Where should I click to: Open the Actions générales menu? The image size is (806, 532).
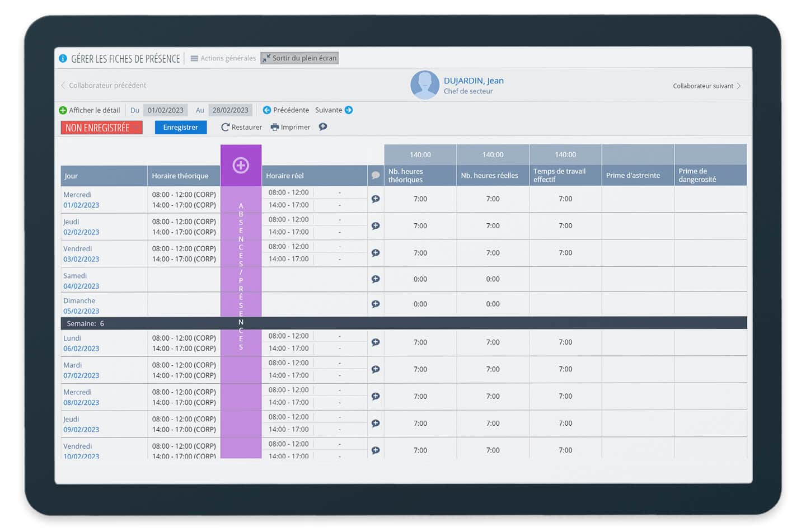pos(223,58)
